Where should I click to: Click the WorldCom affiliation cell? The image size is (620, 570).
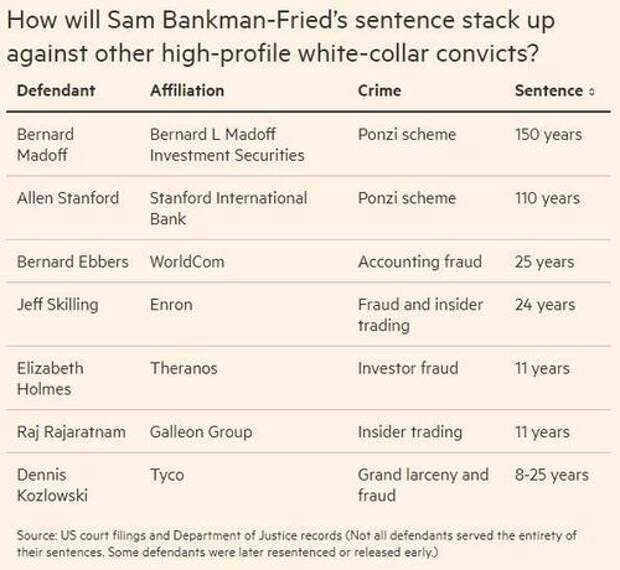pyautogui.click(x=187, y=262)
